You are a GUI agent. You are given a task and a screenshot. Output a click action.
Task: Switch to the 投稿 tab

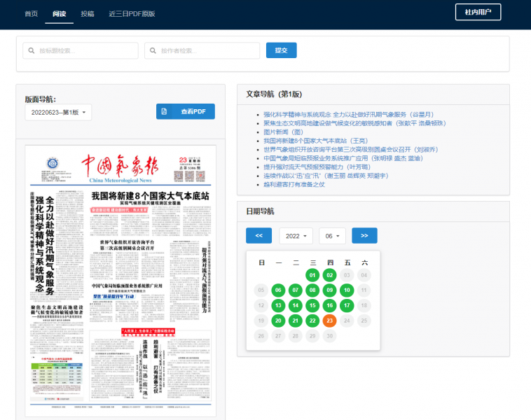88,14
